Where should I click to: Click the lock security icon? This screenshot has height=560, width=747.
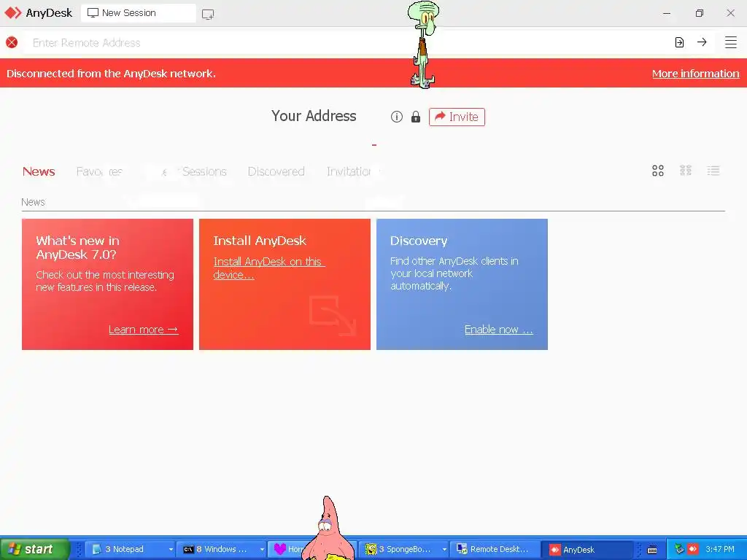pos(415,117)
